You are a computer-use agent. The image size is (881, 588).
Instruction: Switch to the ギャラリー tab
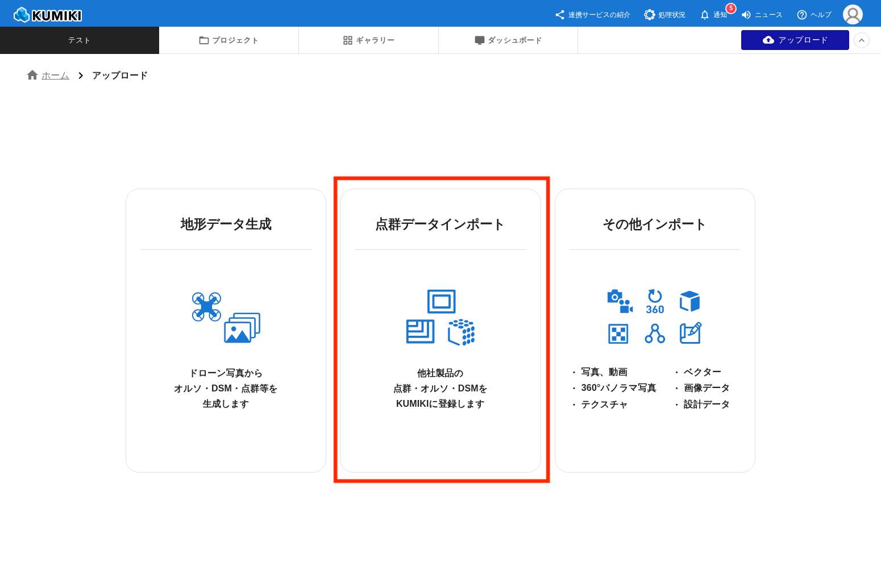(x=368, y=40)
